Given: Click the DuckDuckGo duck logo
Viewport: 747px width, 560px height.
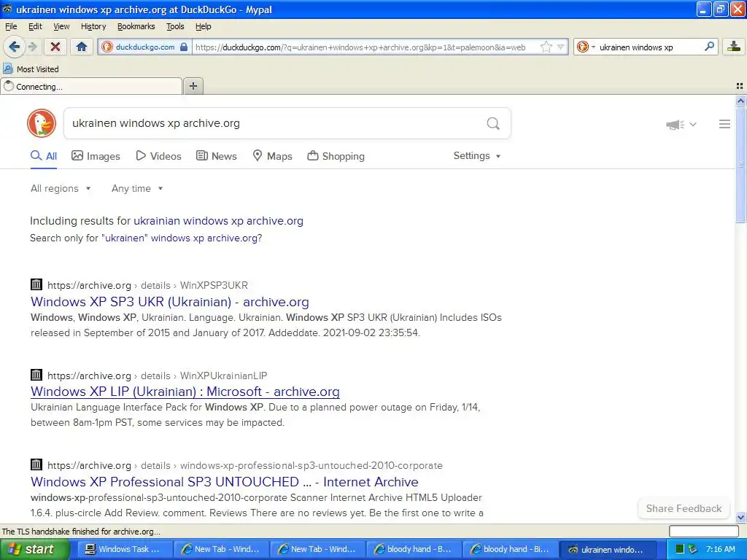Looking at the screenshot, I should (x=42, y=123).
